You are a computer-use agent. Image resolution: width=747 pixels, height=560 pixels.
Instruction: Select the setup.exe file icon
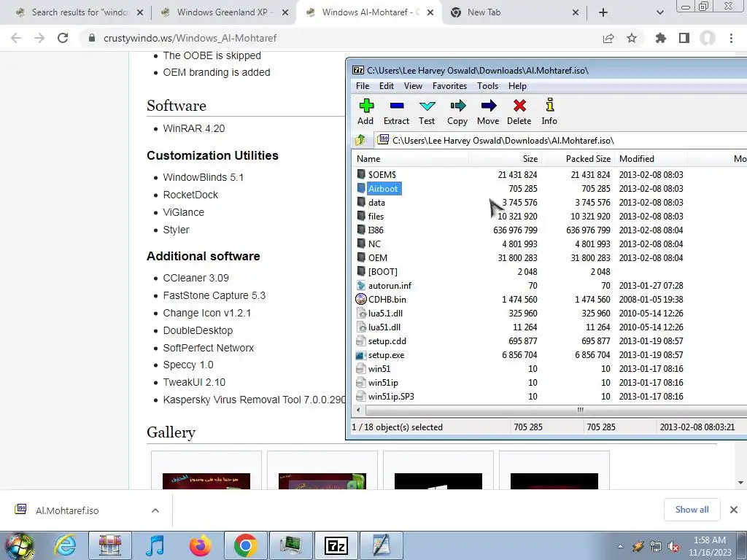pyautogui.click(x=360, y=355)
